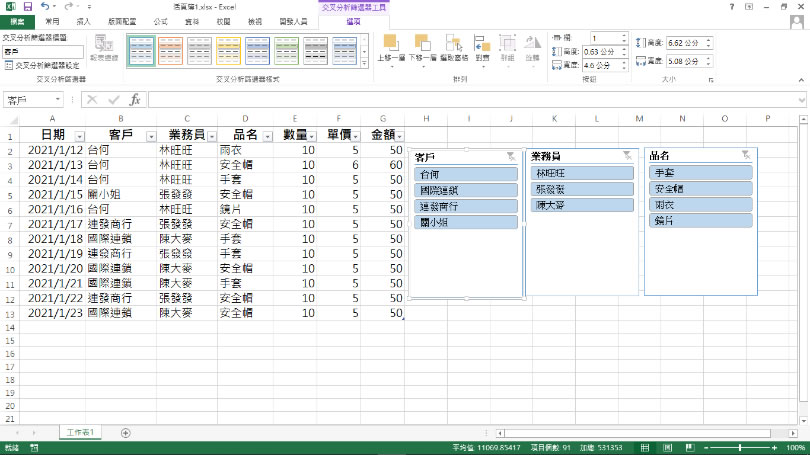Undo the last action

coord(45,7)
